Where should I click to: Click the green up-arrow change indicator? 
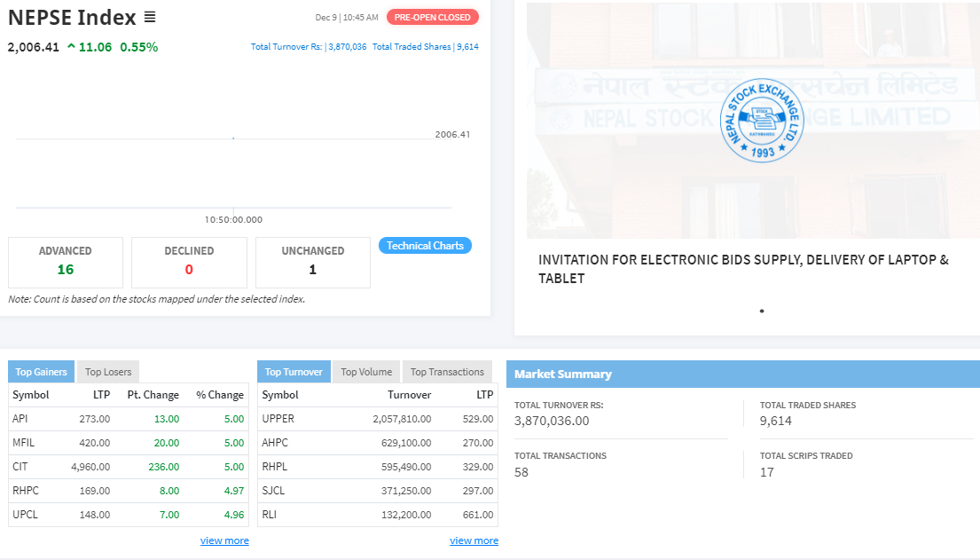pyautogui.click(x=71, y=46)
